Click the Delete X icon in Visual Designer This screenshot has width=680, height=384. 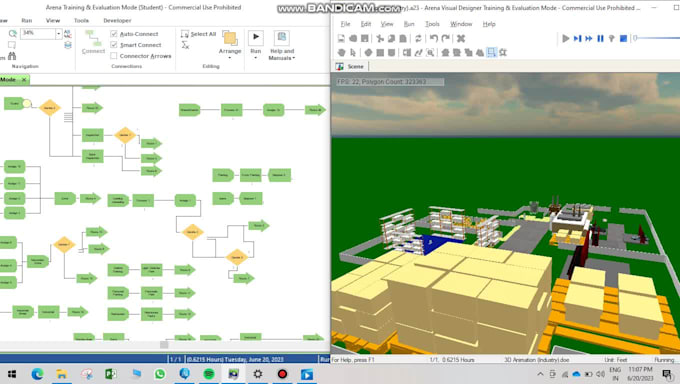(x=461, y=39)
